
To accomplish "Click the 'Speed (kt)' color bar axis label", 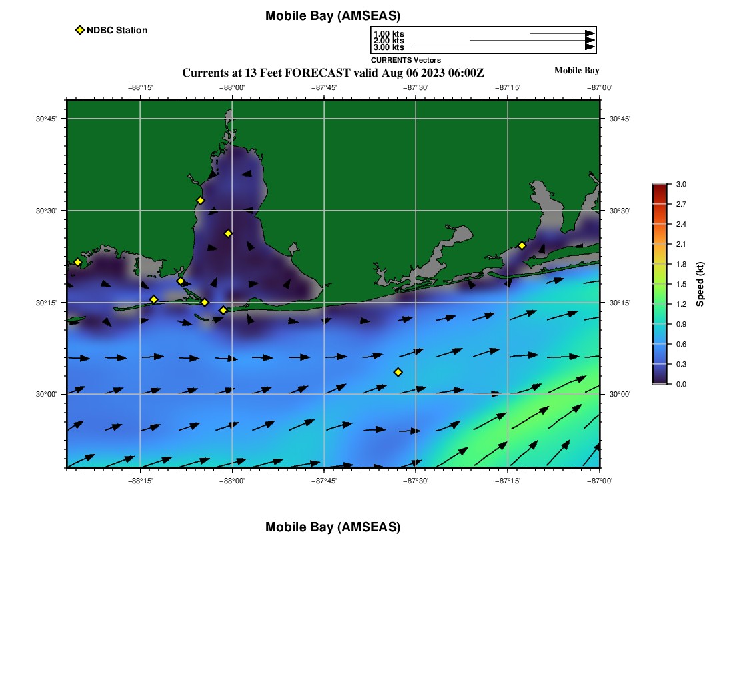I will pyautogui.click(x=700, y=284).
